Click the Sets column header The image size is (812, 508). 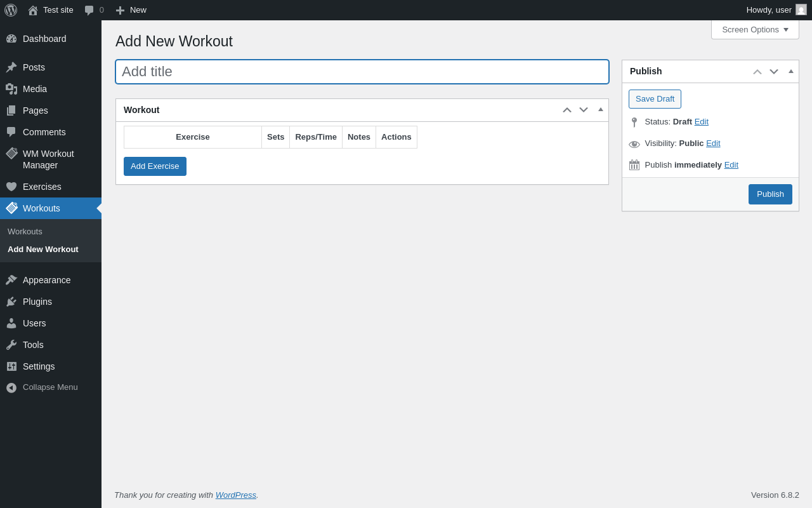[276, 137]
